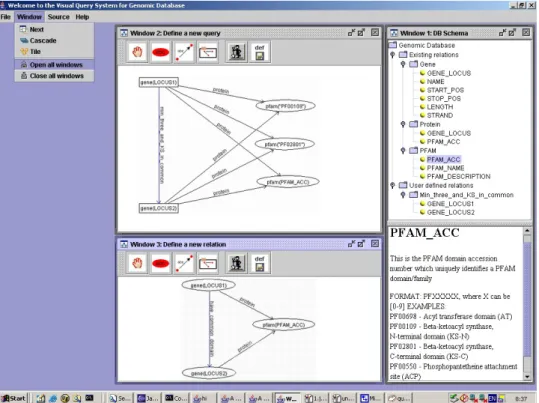
Task: Select LENGTH in the schema tree
Action: click(440, 107)
